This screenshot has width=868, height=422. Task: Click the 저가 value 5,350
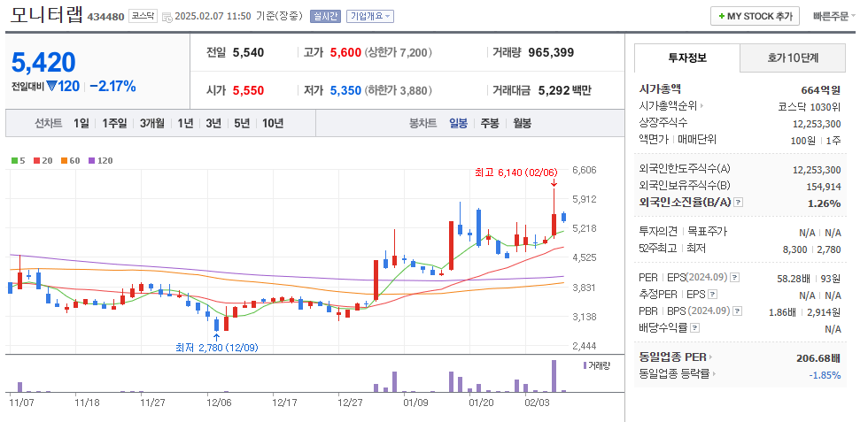pyautogui.click(x=345, y=90)
